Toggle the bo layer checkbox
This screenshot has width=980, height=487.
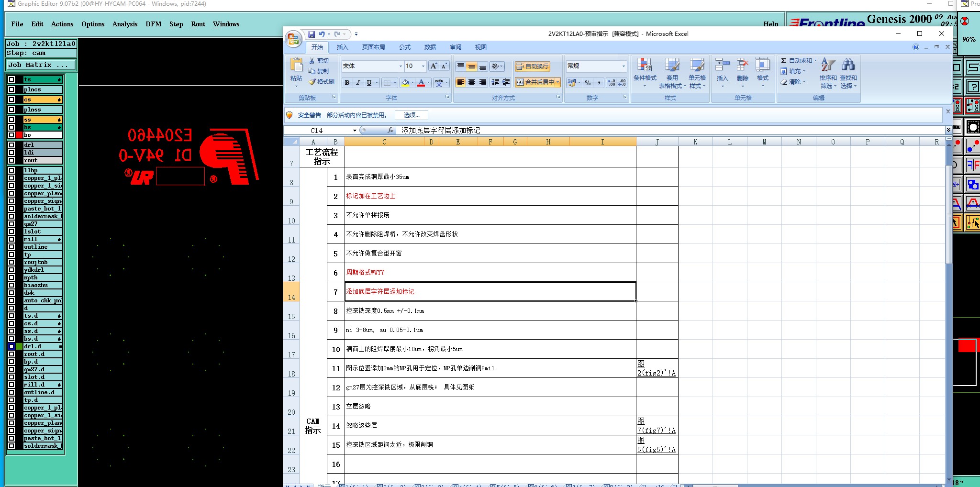click(11, 135)
